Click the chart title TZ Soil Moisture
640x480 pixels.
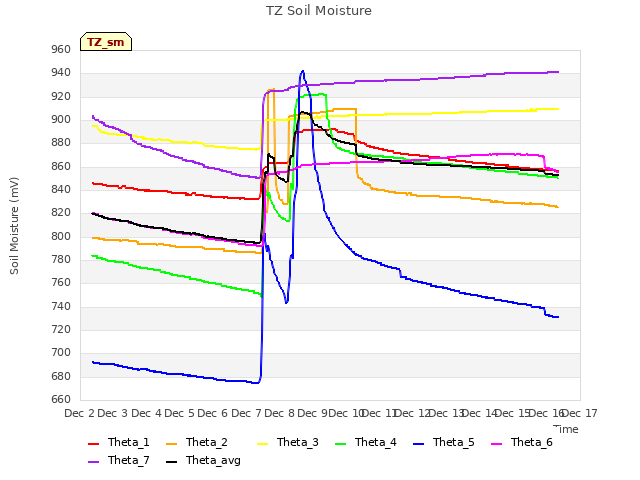319,11
